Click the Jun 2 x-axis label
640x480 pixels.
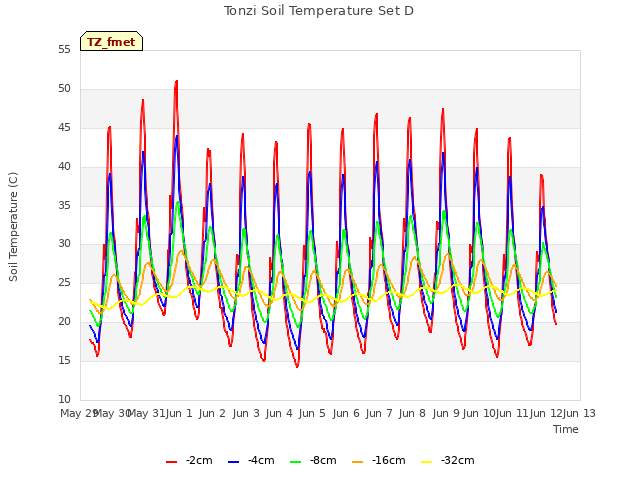point(212,413)
